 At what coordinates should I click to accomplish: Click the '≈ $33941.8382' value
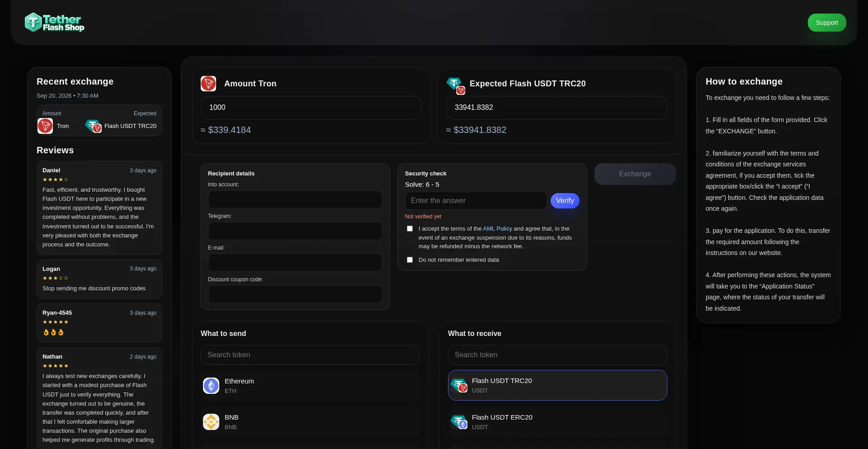pos(476,130)
